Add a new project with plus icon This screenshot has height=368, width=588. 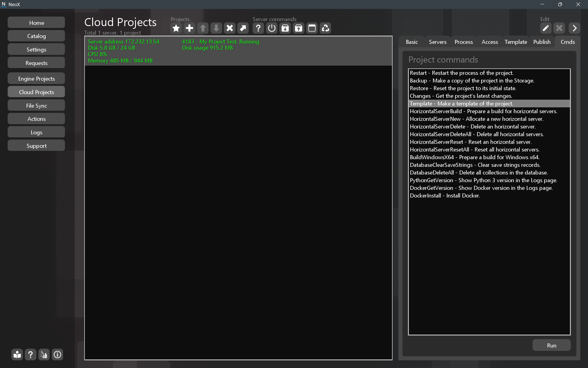pyautogui.click(x=189, y=28)
